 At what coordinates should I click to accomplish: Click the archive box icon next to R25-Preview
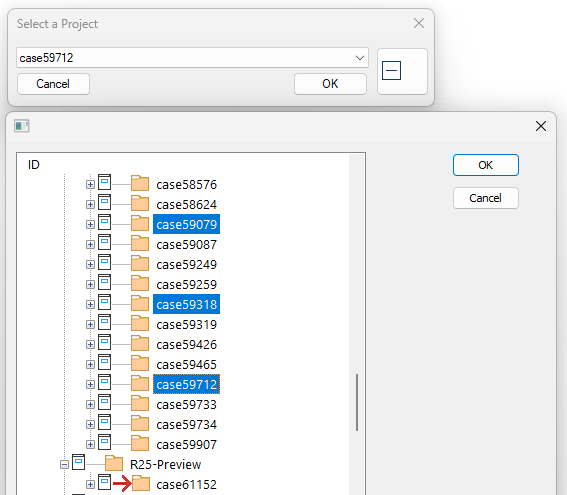click(78, 462)
